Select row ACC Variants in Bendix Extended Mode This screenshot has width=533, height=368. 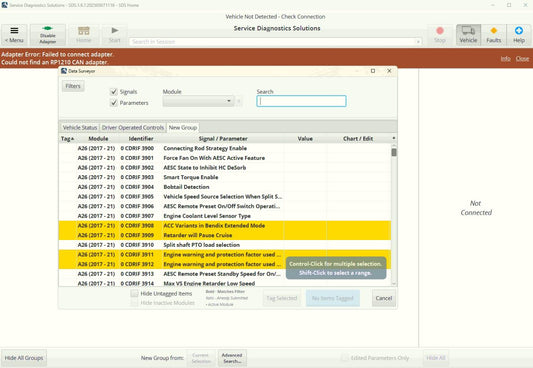(x=225, y=226)
